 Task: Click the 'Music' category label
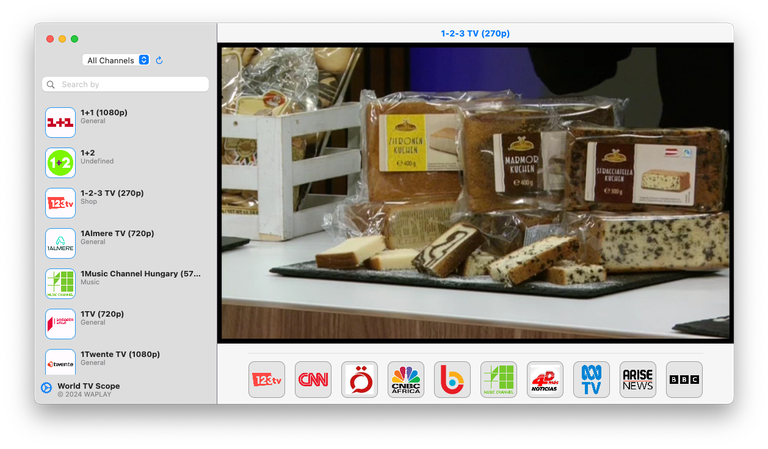click(x=90, y=282)
